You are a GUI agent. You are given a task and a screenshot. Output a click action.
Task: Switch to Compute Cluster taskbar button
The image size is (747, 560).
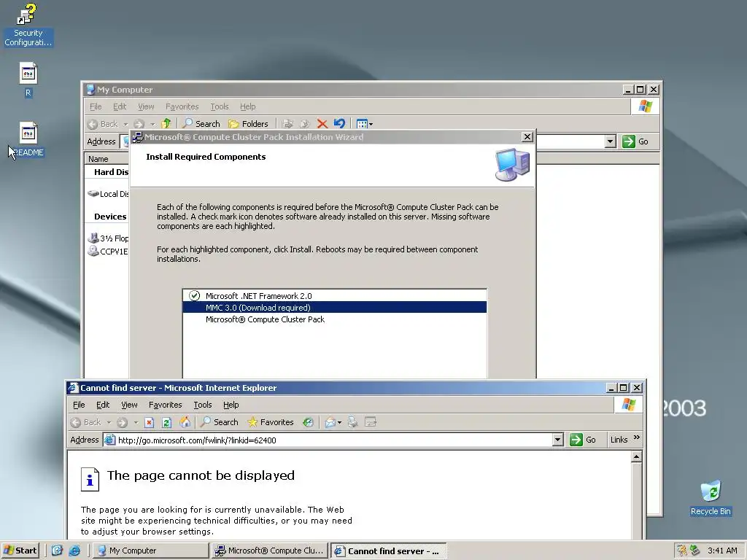tap(270, 551)
